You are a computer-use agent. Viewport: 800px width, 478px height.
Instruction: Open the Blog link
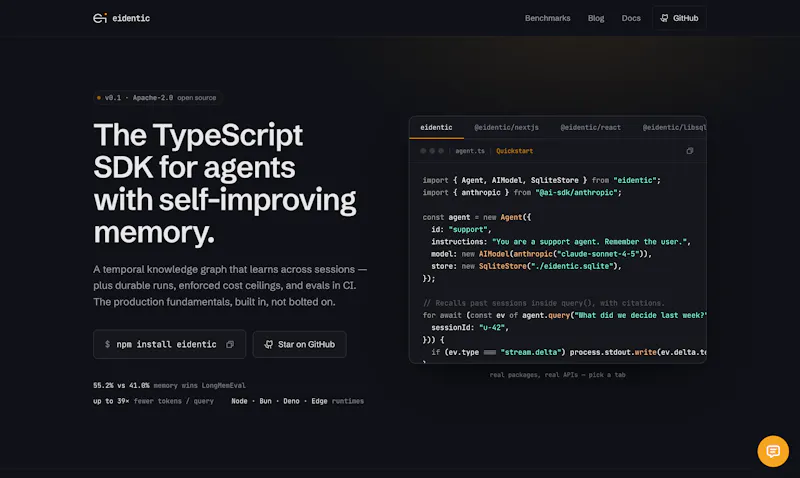point(595,18)
